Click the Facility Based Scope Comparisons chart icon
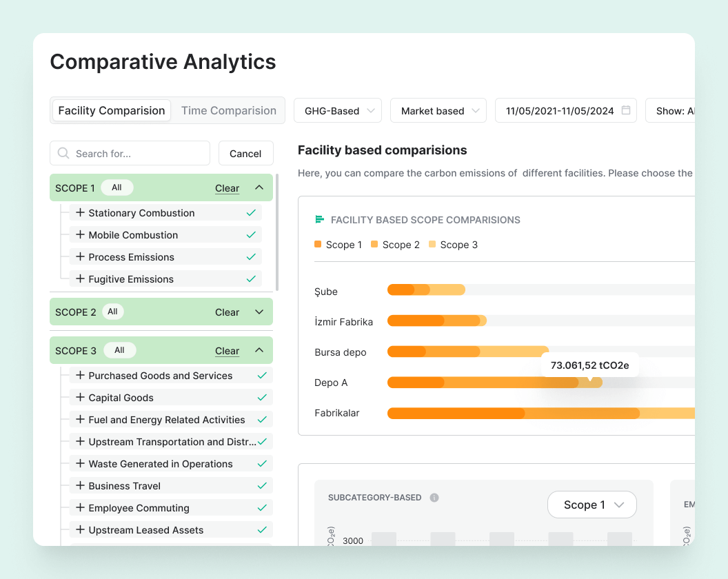 coord(319,220)
